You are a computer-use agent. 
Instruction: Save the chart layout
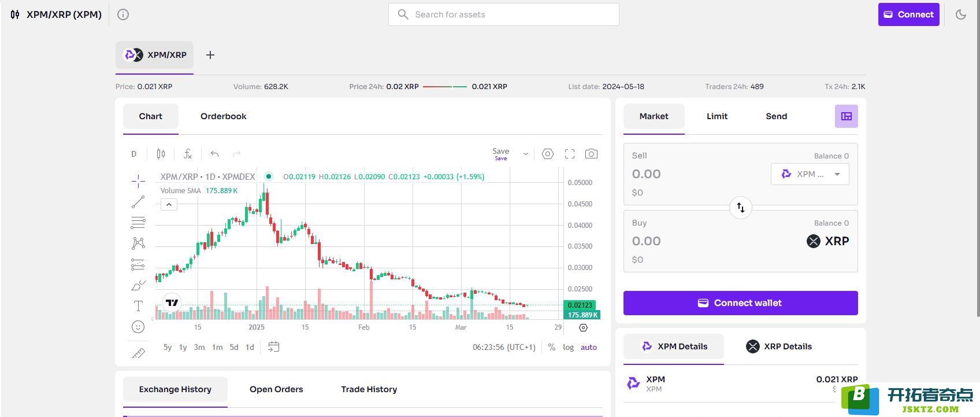coord(501,154)
